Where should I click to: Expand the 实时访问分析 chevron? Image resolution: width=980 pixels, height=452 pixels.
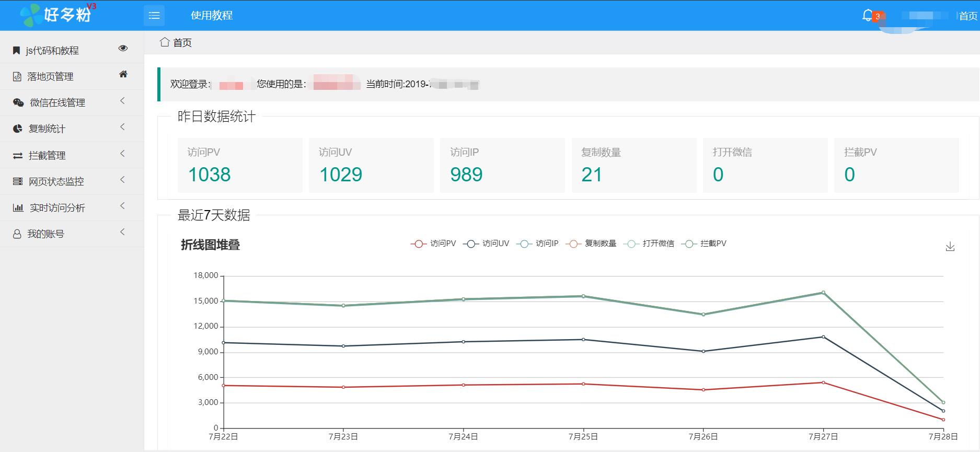[x=123, y=206]
